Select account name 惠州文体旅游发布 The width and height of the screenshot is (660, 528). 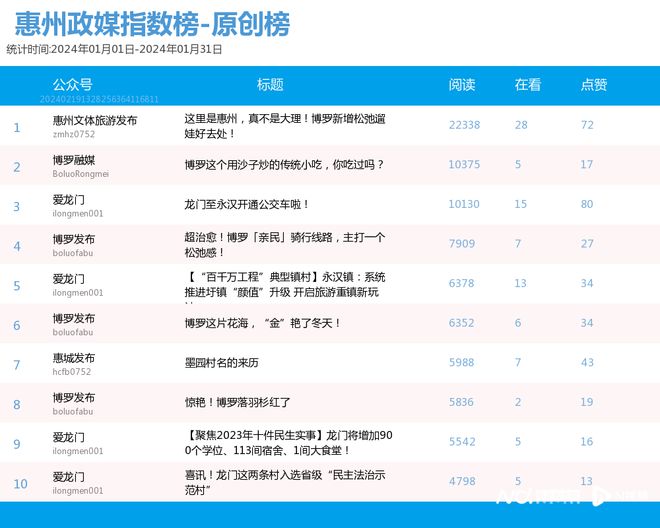tap(95, 120)
